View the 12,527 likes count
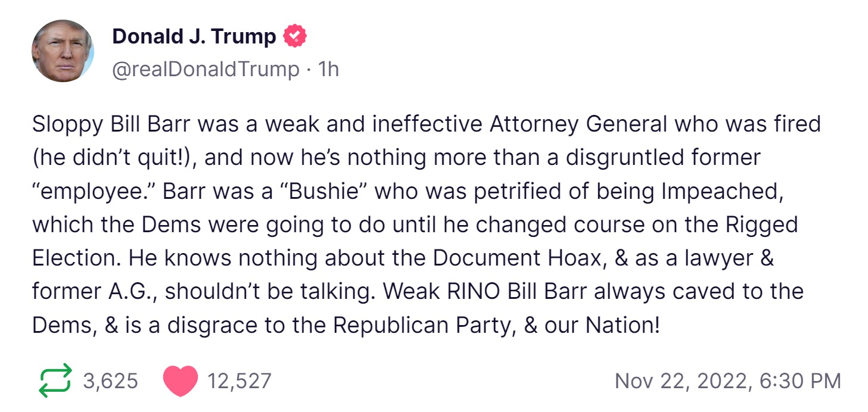Viewport: 868px width, 412px height. click(x=239, y=380)
